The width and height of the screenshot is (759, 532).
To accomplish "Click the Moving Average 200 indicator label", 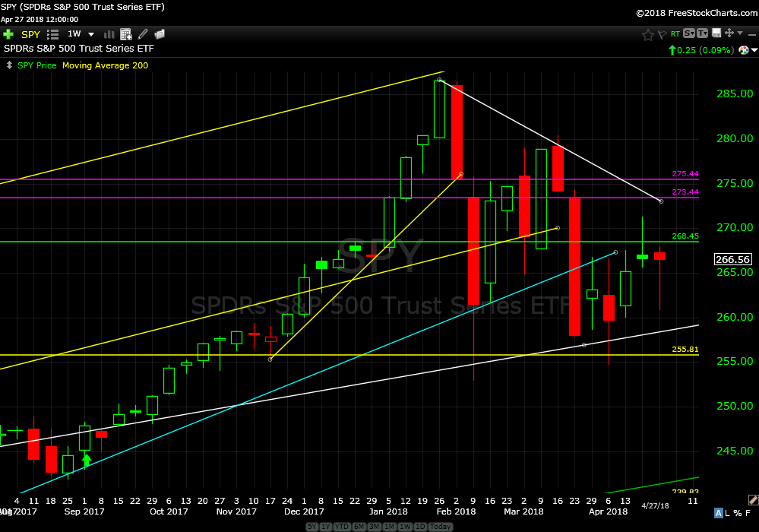I will (105, 65).
